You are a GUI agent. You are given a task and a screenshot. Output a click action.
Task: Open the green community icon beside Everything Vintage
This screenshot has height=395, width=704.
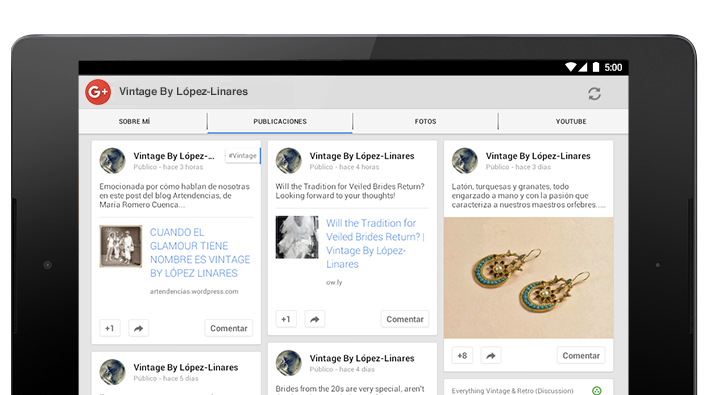(x=597, y=391)
